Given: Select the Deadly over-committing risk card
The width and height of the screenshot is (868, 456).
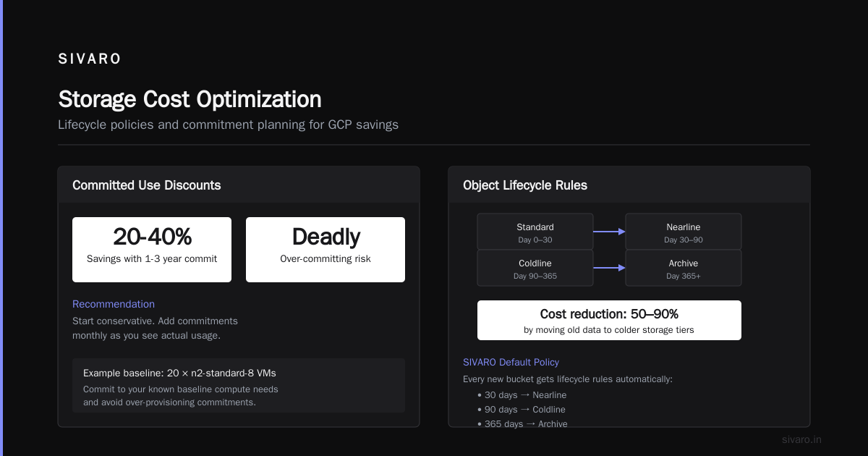Looking at the screenshot, I should pyautogui.click(x=325, y=249).
